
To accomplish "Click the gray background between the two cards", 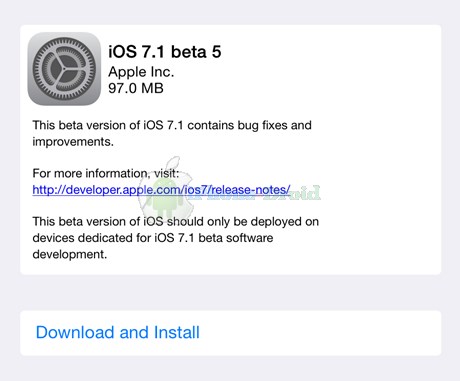I will [231, 293].
